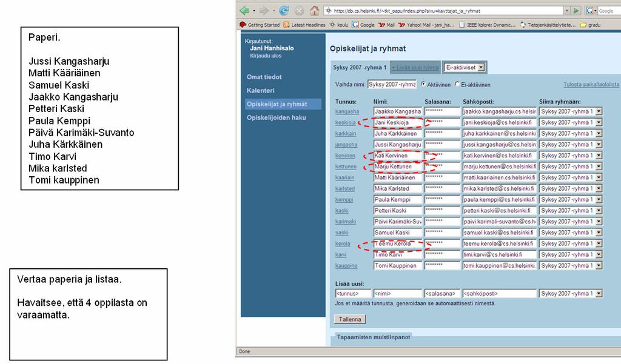Click the Google search engine icon
The width and height of the screenshot is (621, 364).
point(589,11)
